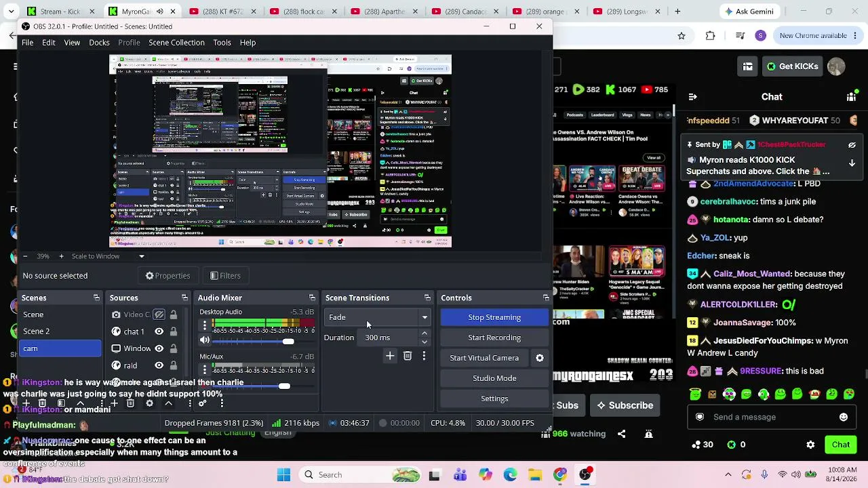Open the Edit menu in OBS

click(x=49, y=43)
